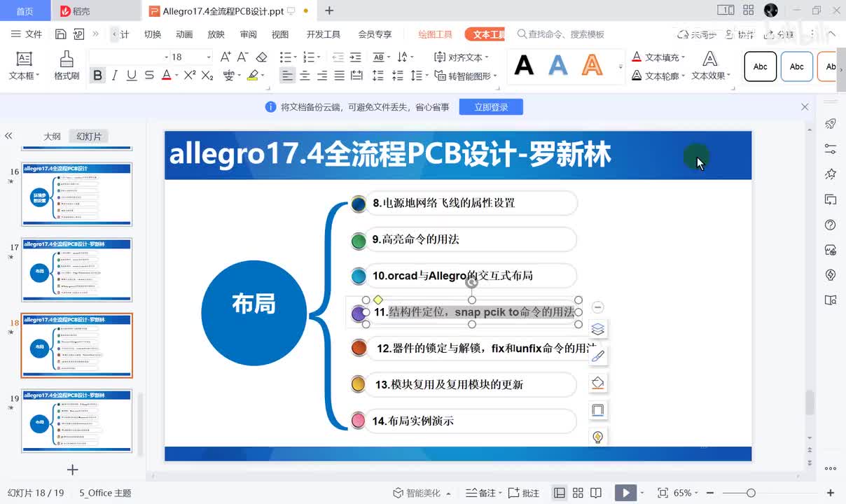Click the save icon in toolbar

tap(61, 34)
